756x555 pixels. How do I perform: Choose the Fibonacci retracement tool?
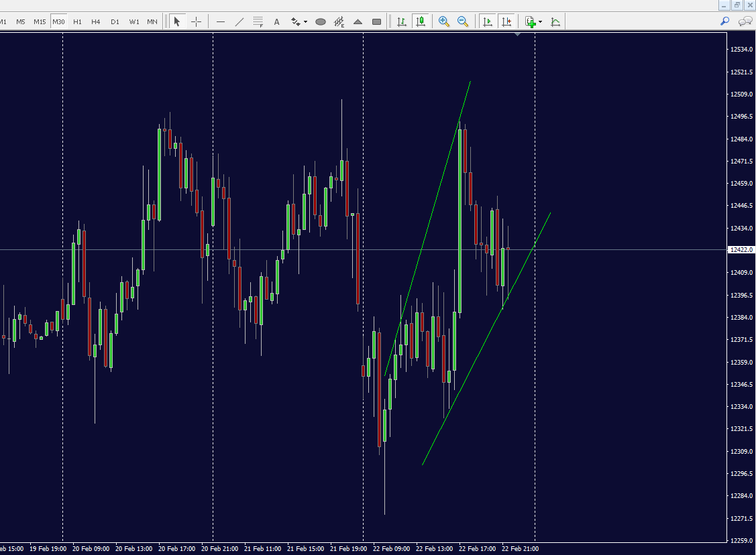(258, 21)
